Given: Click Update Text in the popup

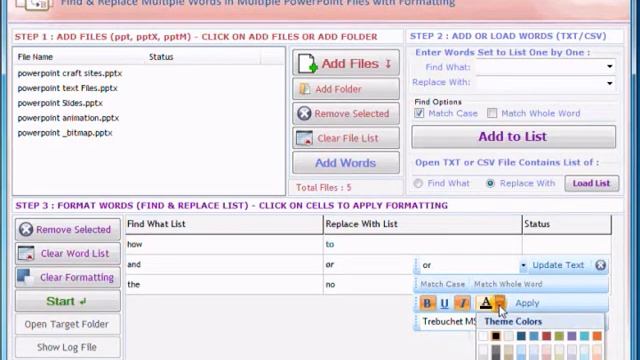Looking at the screenshot, I should point(558,265).
